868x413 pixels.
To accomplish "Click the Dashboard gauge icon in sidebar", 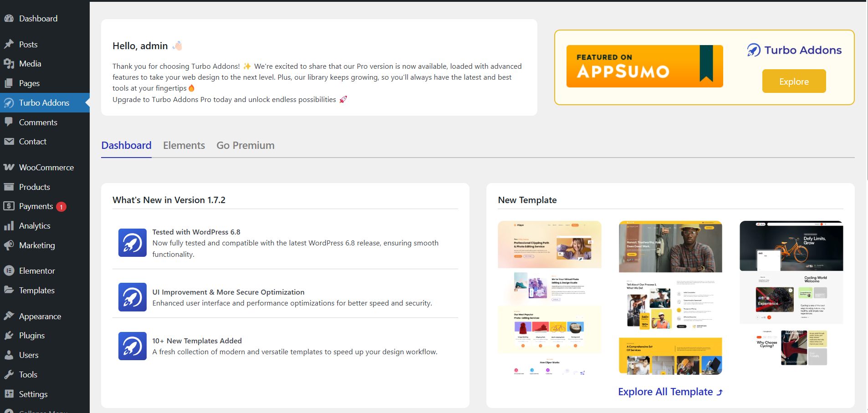I will (9, 19).
